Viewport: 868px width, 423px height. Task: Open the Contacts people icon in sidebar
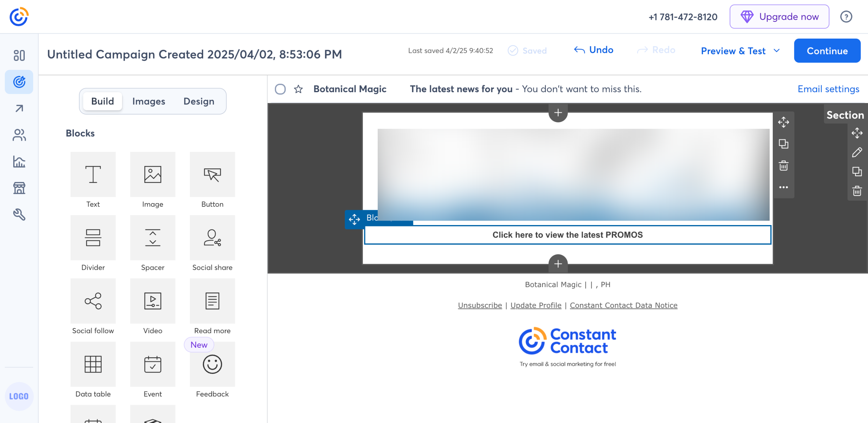click(19, 135)
